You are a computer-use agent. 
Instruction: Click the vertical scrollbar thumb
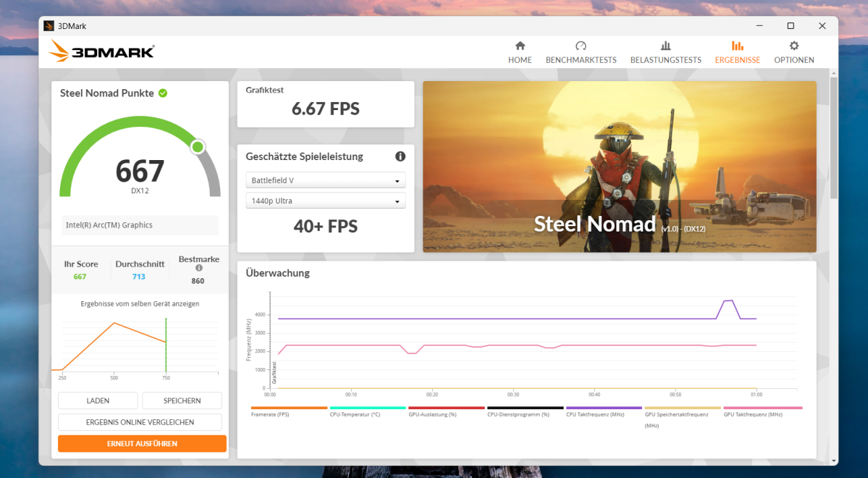(834, 138)
